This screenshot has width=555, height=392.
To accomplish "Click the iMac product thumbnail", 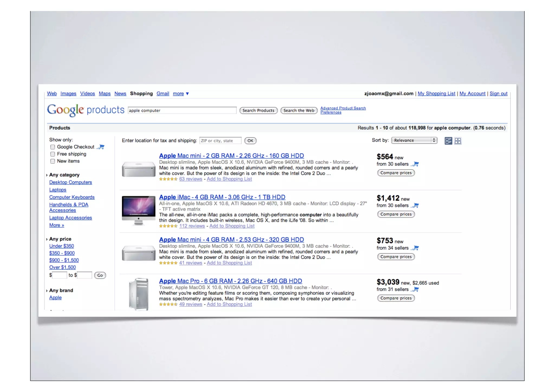I will point(138,210).
